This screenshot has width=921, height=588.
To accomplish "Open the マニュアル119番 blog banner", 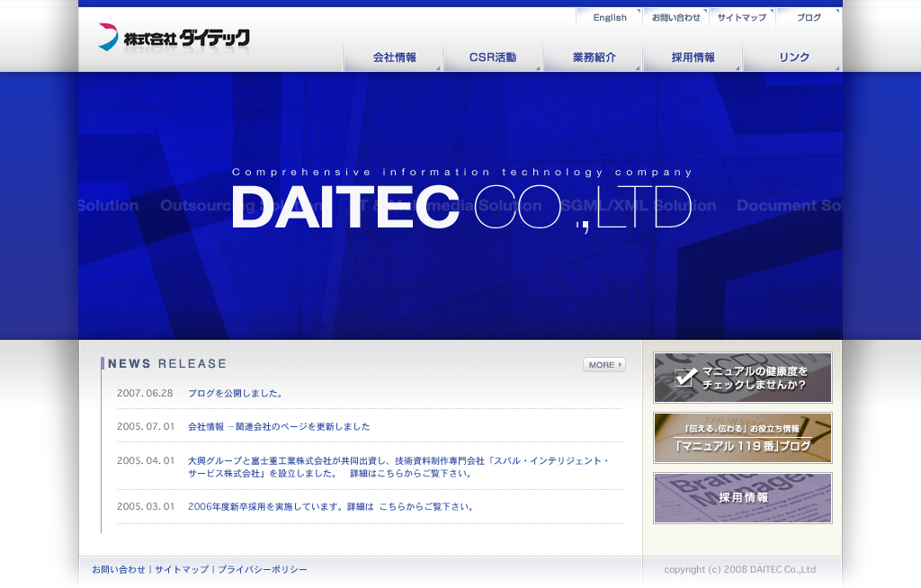I will point(742,438).
